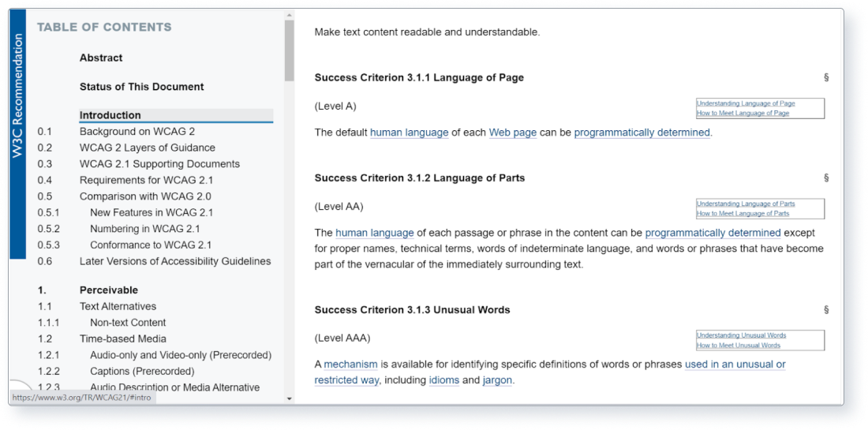Screen dimensions: 868x430
Task: Open WCAG 2 Layers of Guidance
Action: [148, 148]
